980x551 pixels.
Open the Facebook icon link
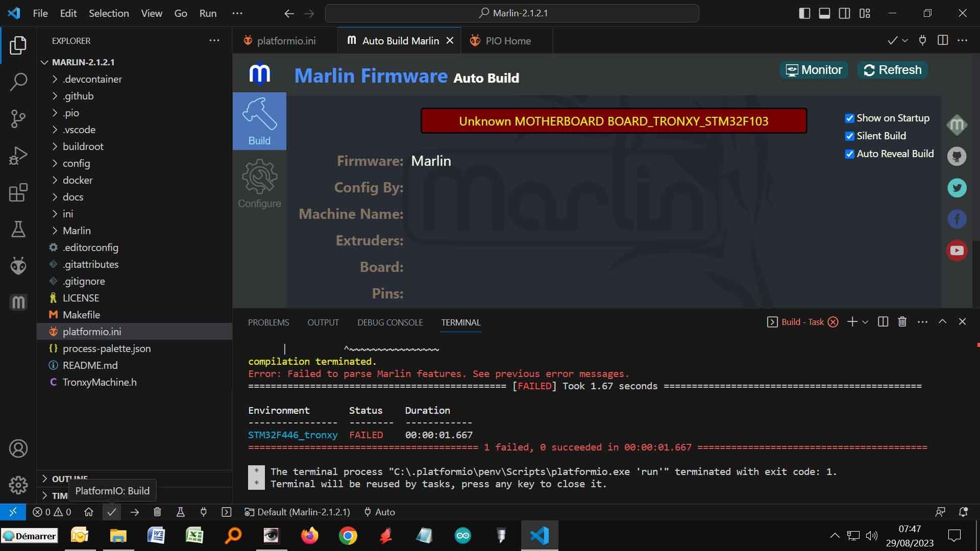click(957, 219)
